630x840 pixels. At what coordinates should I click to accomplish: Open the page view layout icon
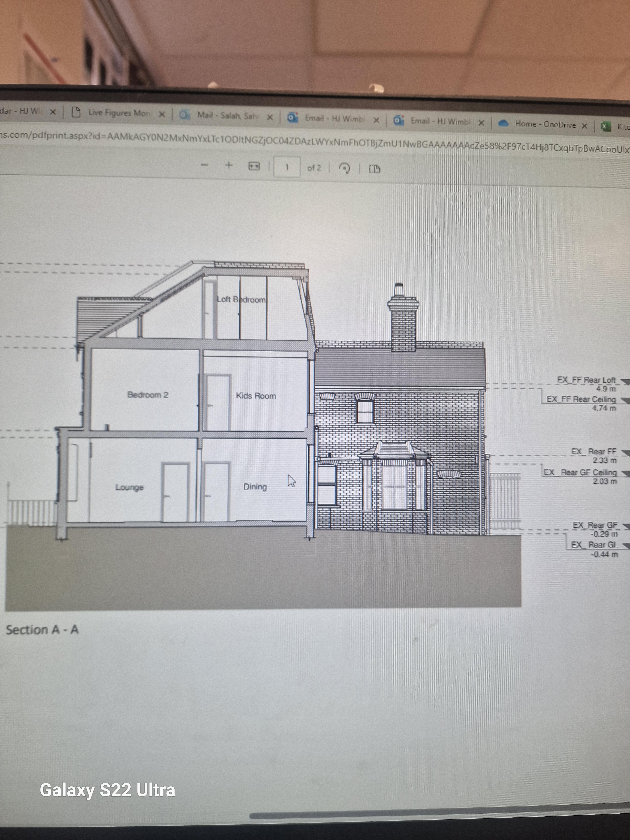374,169
